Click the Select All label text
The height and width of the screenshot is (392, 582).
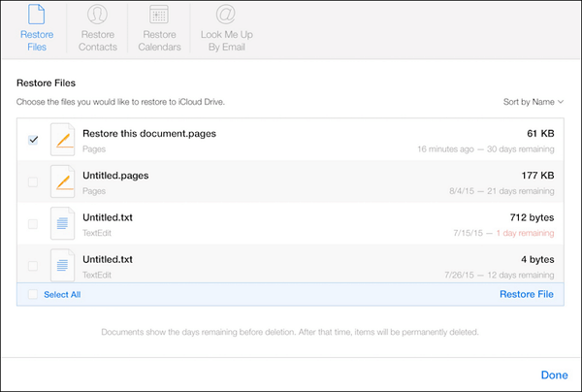(x=62, y=294)
